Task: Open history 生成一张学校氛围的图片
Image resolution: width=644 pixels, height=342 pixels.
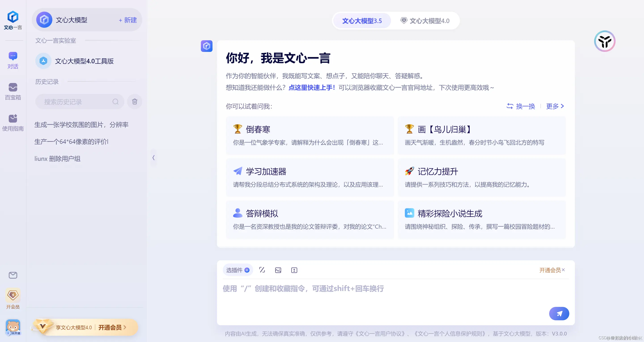Action: [81, 125]
